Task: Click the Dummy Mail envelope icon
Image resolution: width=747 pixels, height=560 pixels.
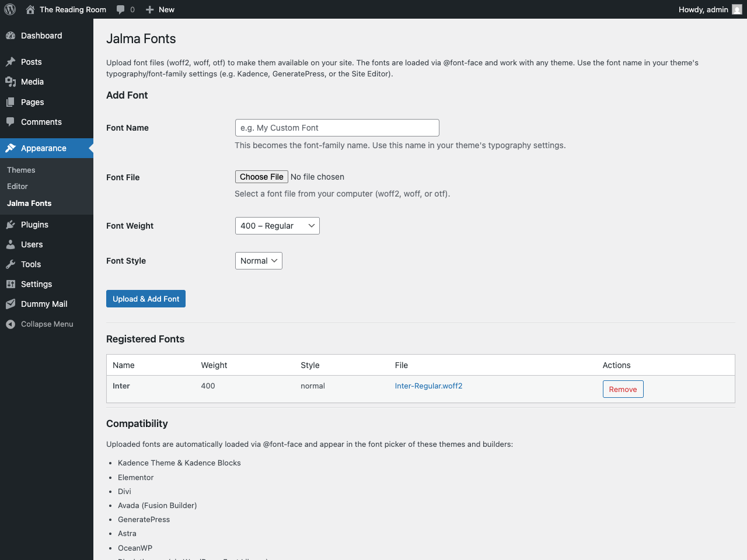Action: (x=11, y=304)
